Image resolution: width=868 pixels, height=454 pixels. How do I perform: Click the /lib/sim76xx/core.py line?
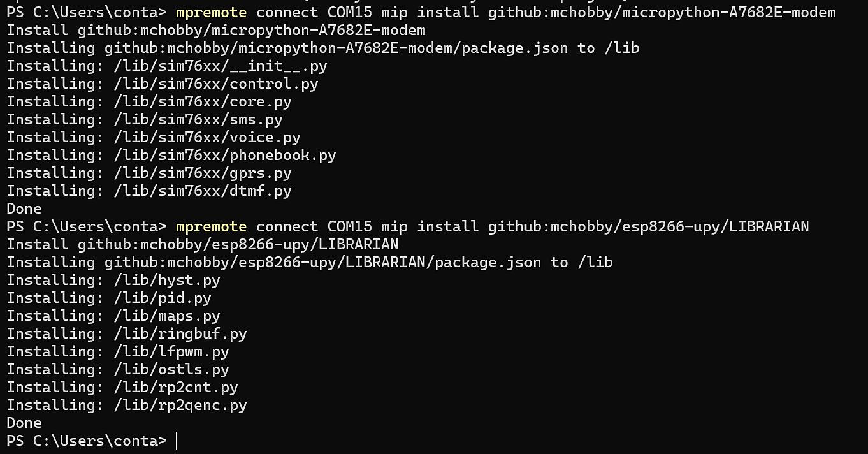(x=149, y=101)
